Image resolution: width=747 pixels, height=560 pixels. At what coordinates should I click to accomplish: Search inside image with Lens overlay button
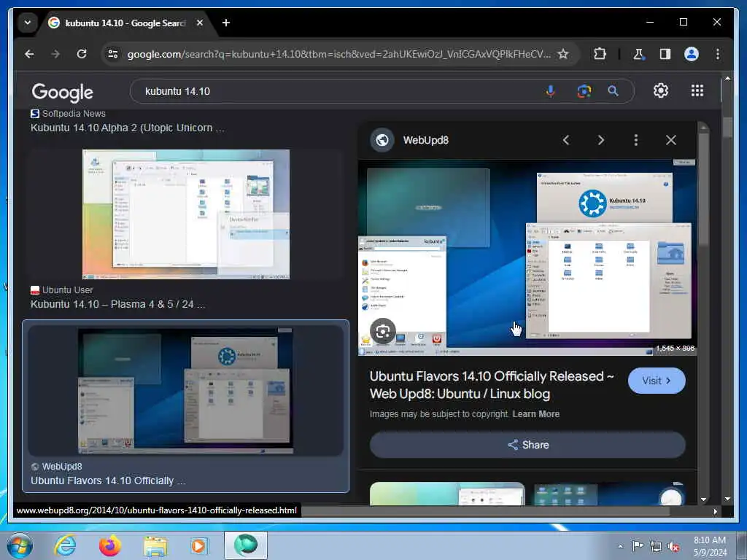383,332
